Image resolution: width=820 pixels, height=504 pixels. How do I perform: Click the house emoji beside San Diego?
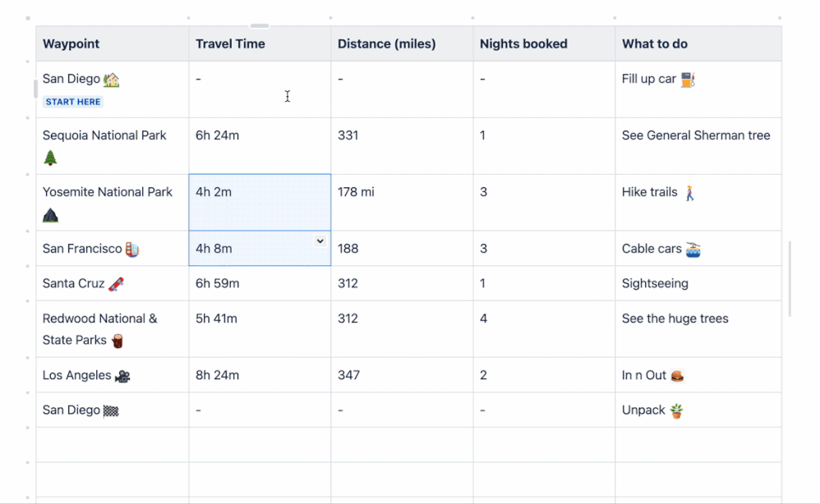(112, 80)
